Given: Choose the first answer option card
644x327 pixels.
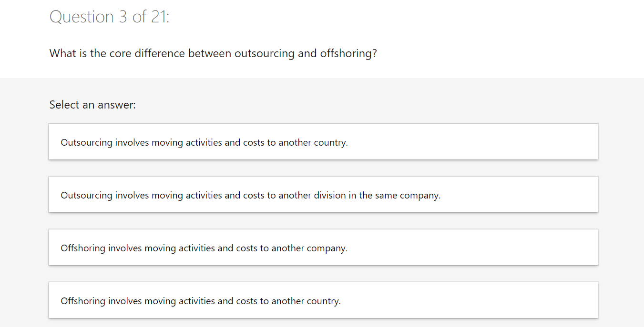Looking at the screenshot, I should (x=323, y=142).
